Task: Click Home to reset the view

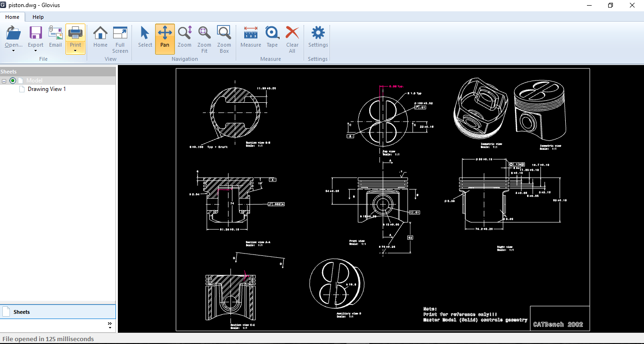Action: point(100,38)
